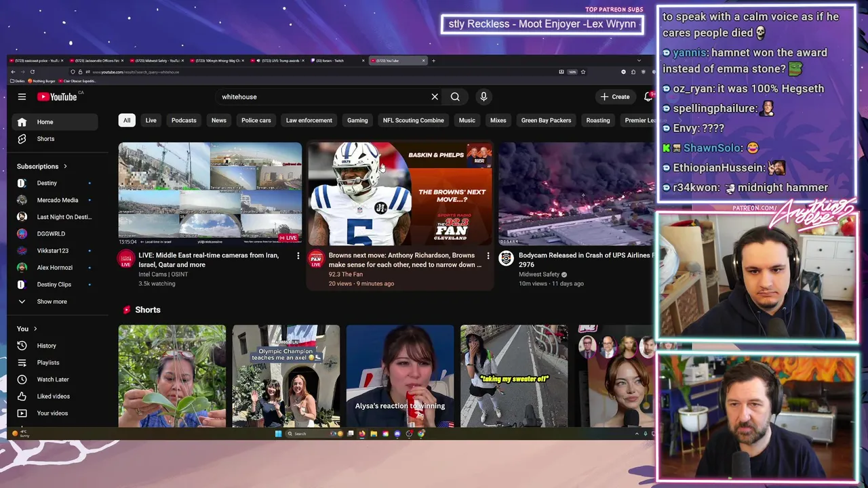
Task: Open the DGGWRLD subscription
Action: coord(54,234)
